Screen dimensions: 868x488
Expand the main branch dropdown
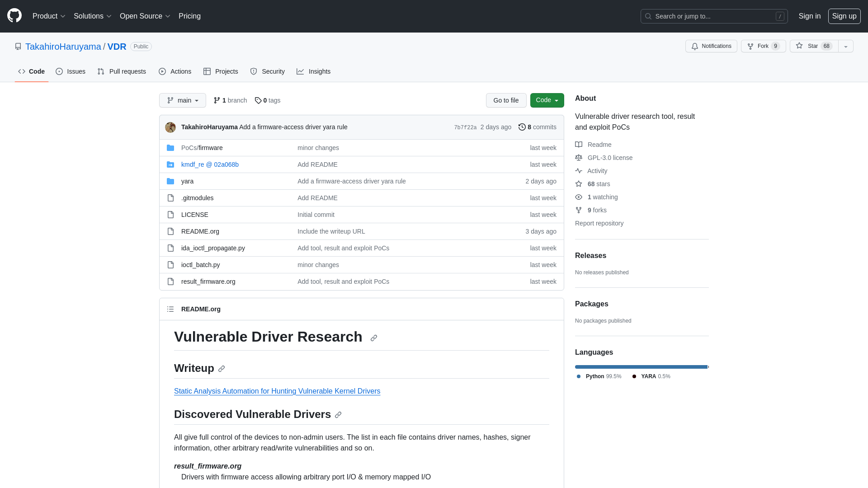pyautogui.click(x=183, y=100)
